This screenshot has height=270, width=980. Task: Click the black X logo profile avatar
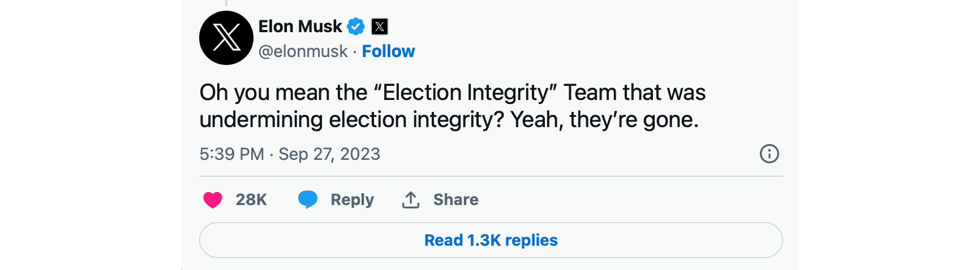point(226,38)
